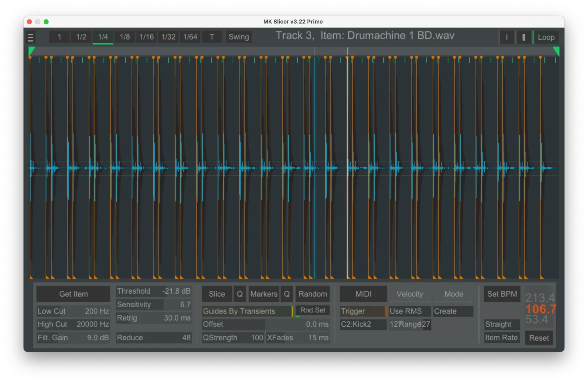Select 1/64 grid division
Image resolution: width=588 pixels, height=383 pixels.
[x=190, y=37]
